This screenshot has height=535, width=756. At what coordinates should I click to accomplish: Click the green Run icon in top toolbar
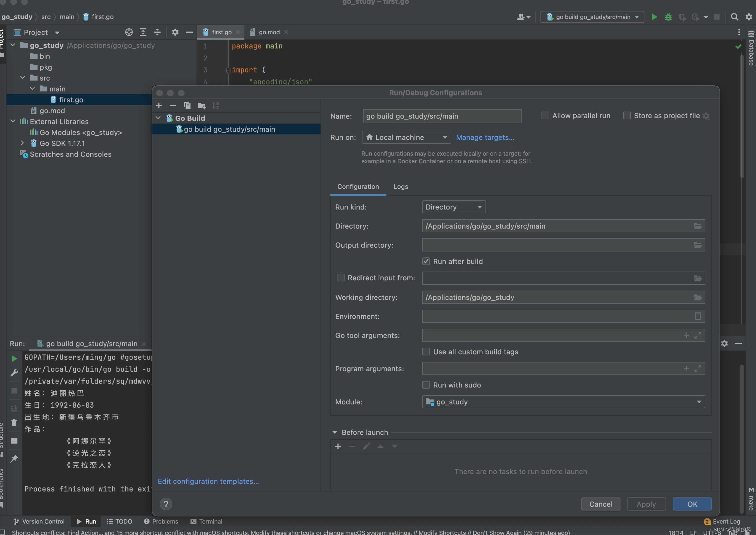654,17
